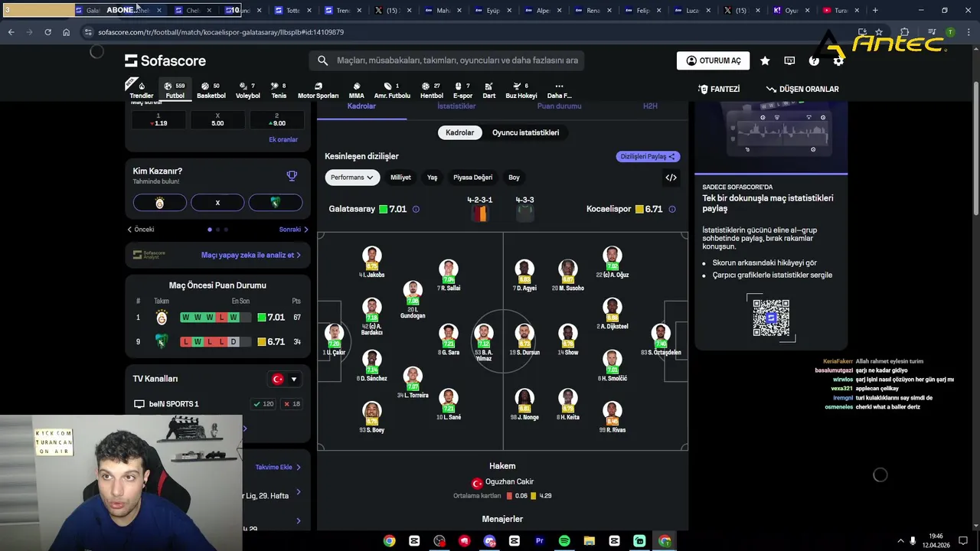Select the Yaş lineup filter
The image size is (980, 551).
432,178
